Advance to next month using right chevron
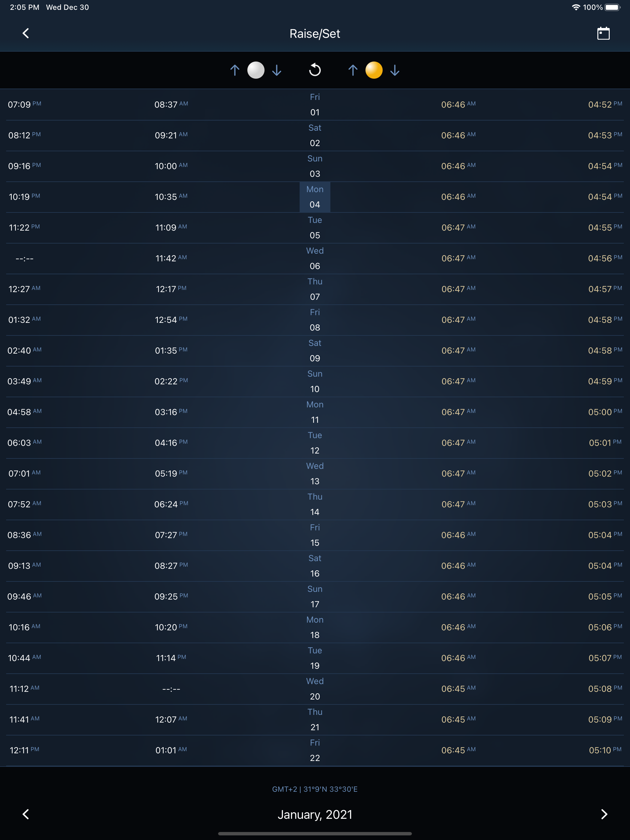Screen dimensions: 630x840 [x=604, y=814]
